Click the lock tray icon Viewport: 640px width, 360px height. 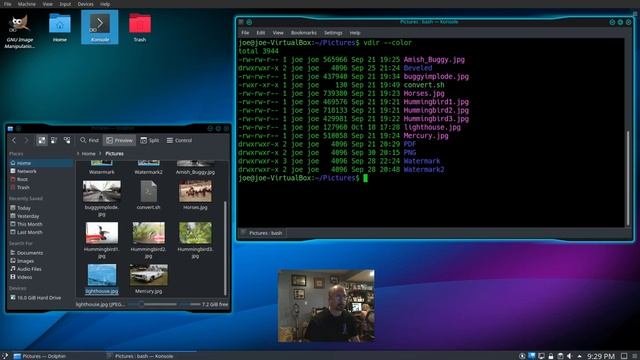[x=551, y=356]
